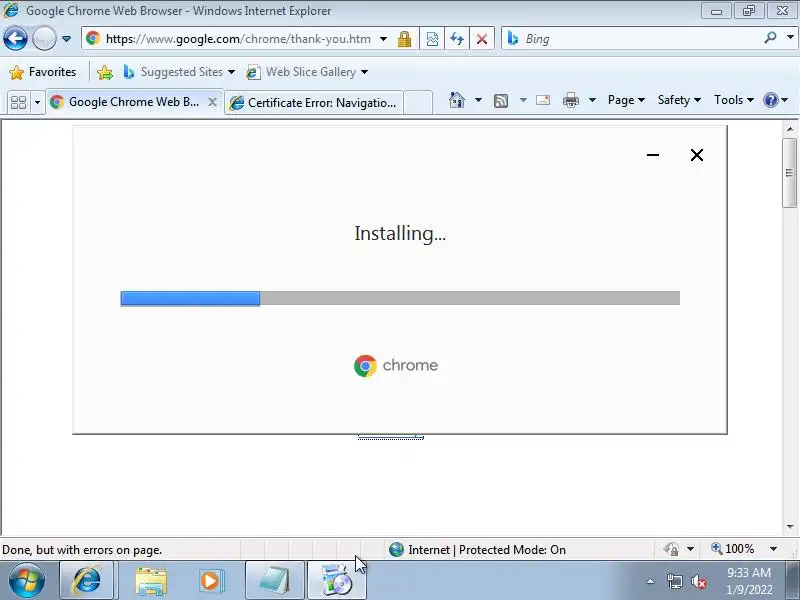800x600 pixels.
Task: Open the tab list dropdown arrow
Action: coord(37,102)
